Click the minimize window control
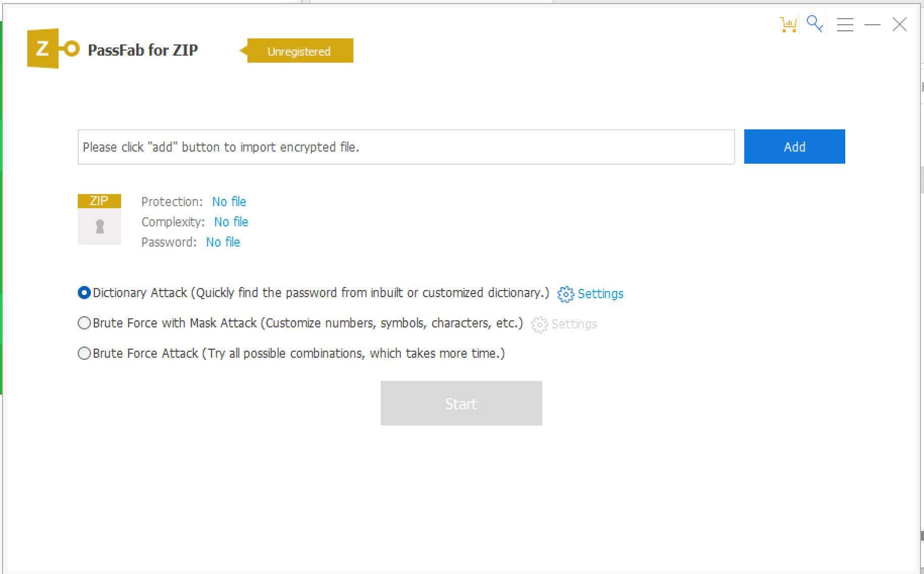This screenshot has width=924, height=574. click(873, 24)
